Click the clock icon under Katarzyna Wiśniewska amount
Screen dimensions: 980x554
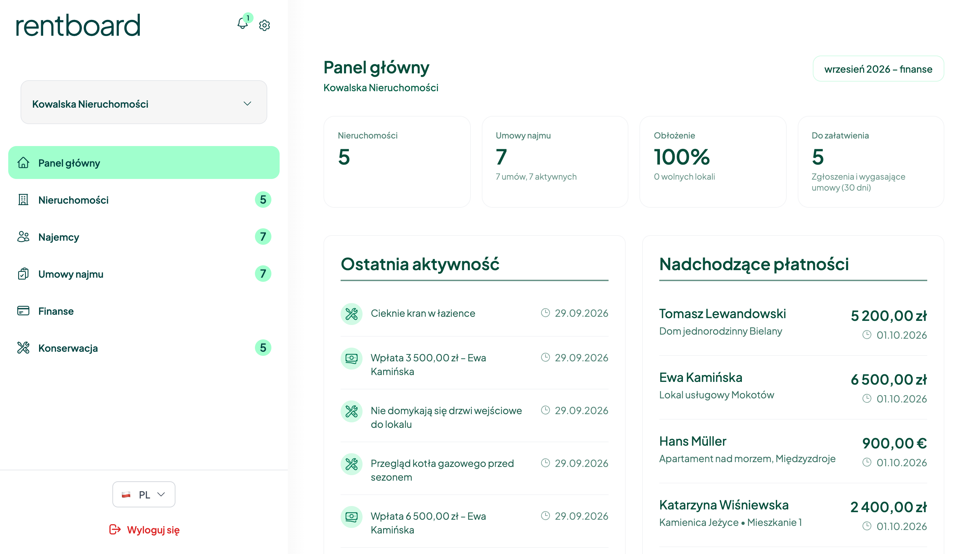tap(867, 526)
